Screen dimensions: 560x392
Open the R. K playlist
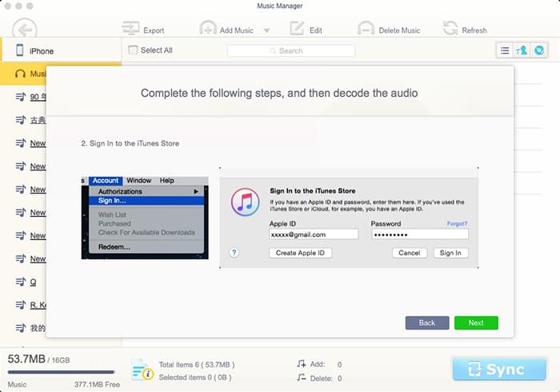30,305
